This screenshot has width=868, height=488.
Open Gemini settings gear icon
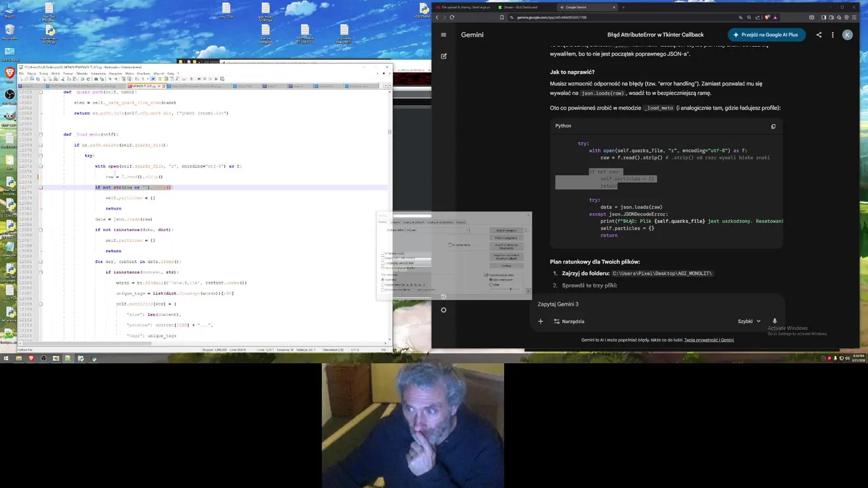pos(443,310)
